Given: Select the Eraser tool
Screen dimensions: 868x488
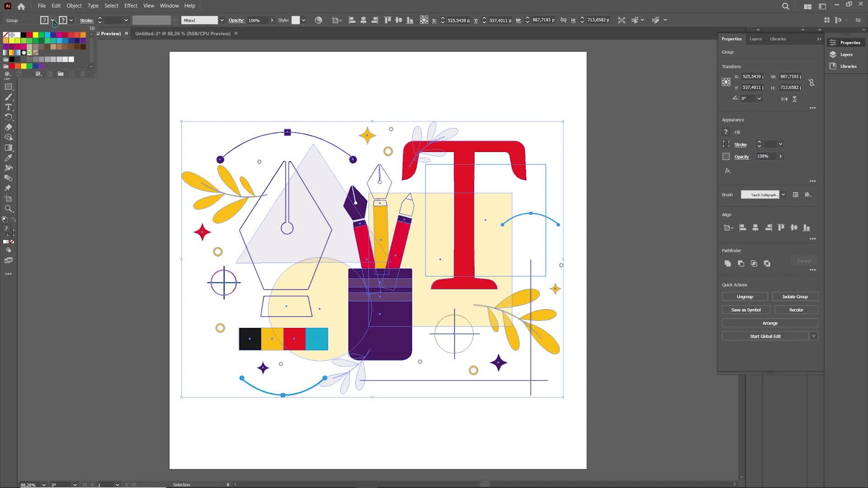Looking at the screenshot, I should pos(8,127).
